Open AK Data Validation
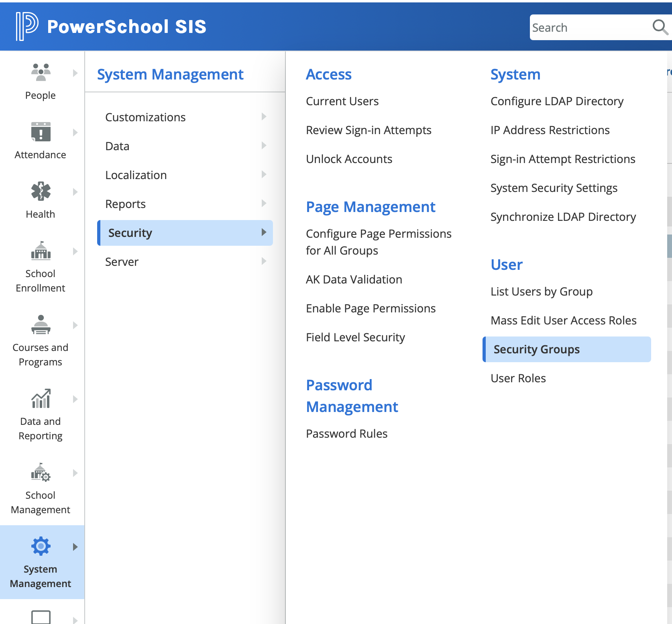The image size is (672, 624). coord(354,279)
